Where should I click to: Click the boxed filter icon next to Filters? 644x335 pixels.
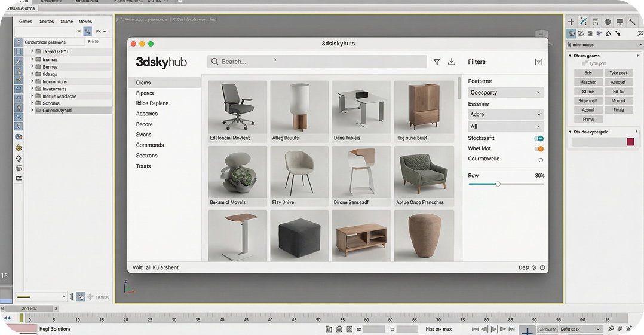538,62
